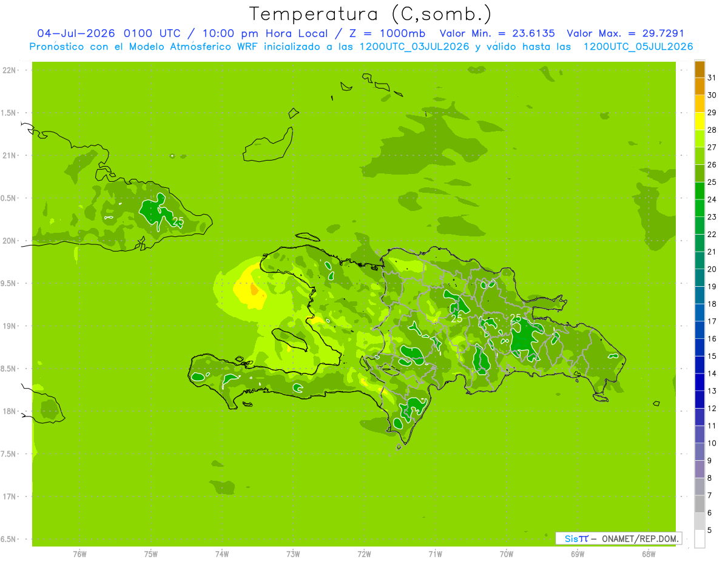Click the 20N latitude axis label
Screen dimensions: 728x562
point(9,241)
